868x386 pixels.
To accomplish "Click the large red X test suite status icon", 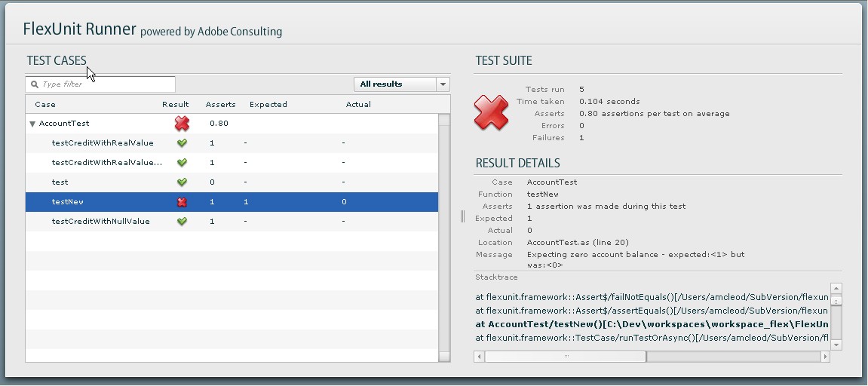I will pyautogui.click(x=491, y=113).
